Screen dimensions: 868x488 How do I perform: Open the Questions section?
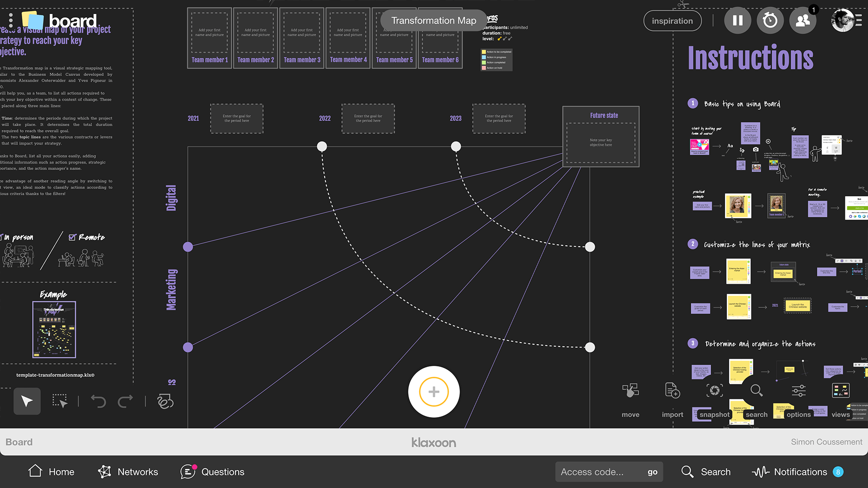(212, 471)
